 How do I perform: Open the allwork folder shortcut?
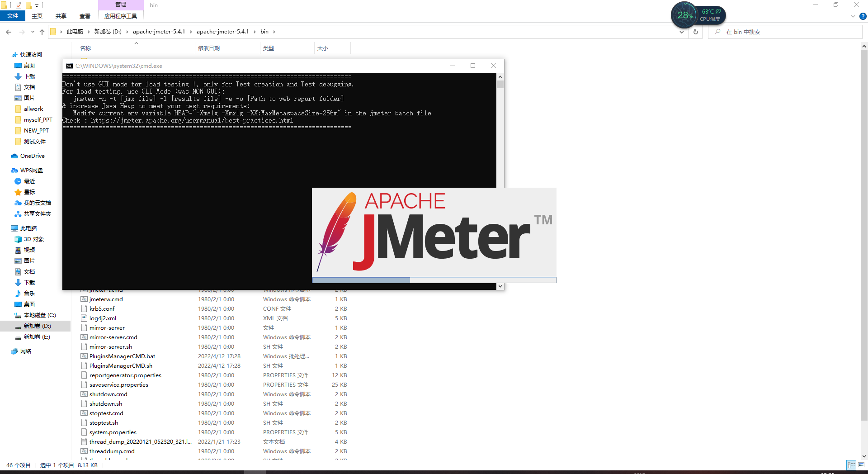pyautogui.click(x=33, y=109)
